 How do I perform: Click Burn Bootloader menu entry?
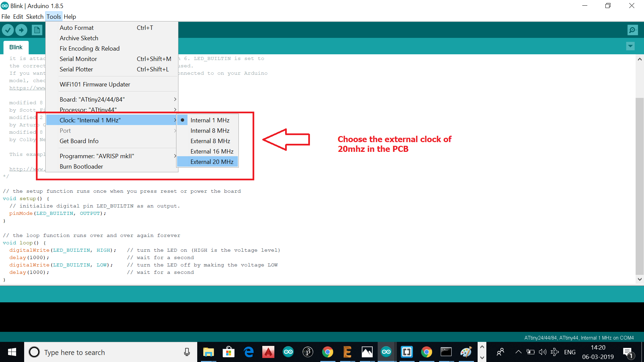(x=81, y=167)
